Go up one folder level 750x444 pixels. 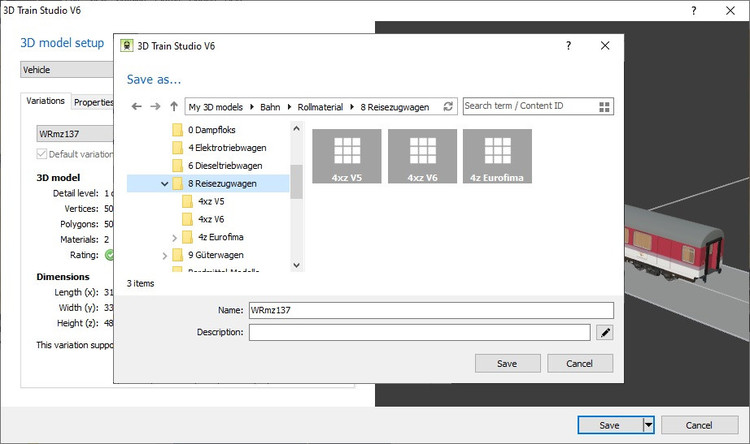coord(173,106)
